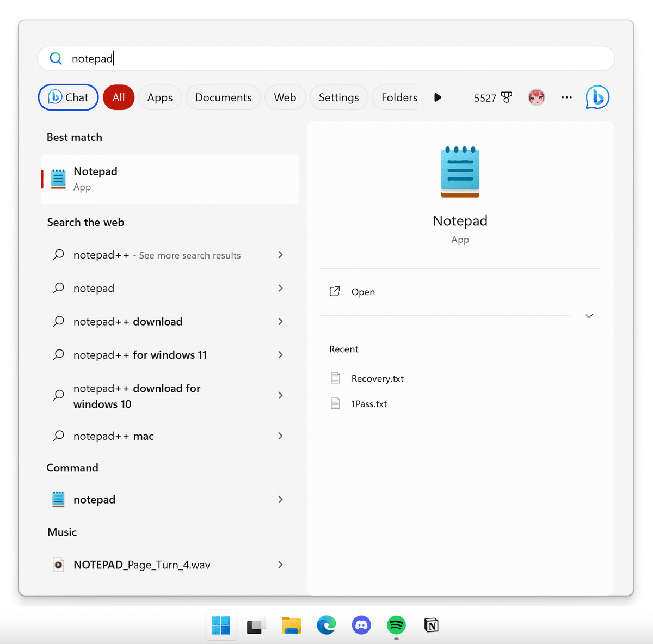
Task: Click the 5527 rewards points
Action: (x=485, y=98)
